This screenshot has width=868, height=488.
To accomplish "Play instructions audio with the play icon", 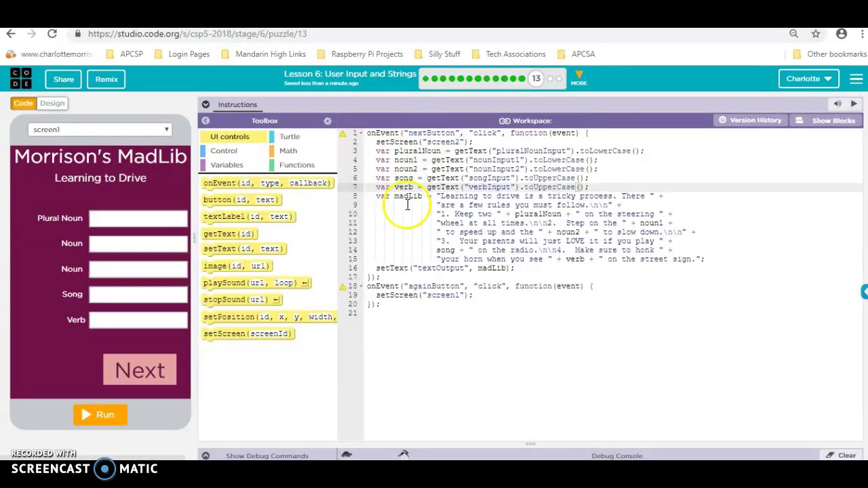I will tap(854, 104).
